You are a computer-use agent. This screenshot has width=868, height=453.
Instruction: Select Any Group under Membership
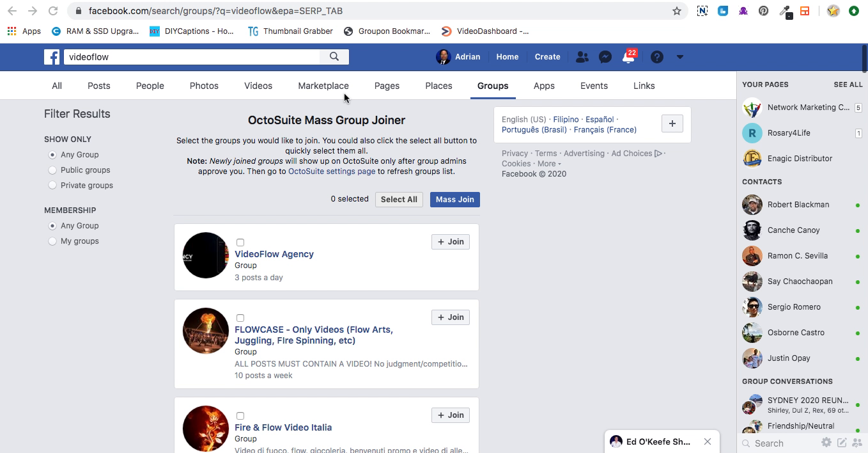pyautogui.click(x=52, y=226)
